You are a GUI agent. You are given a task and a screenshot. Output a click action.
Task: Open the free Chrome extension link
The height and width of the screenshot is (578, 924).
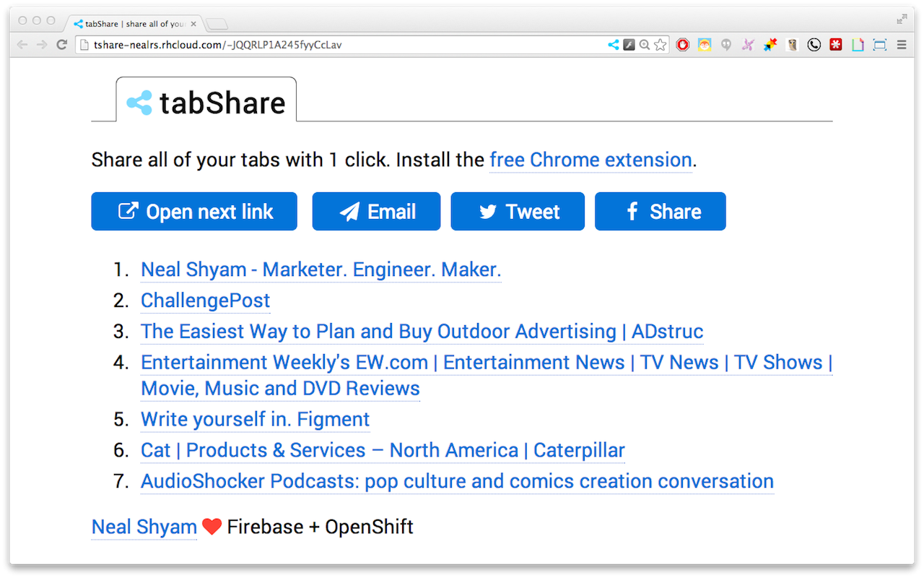pos(590,160)
